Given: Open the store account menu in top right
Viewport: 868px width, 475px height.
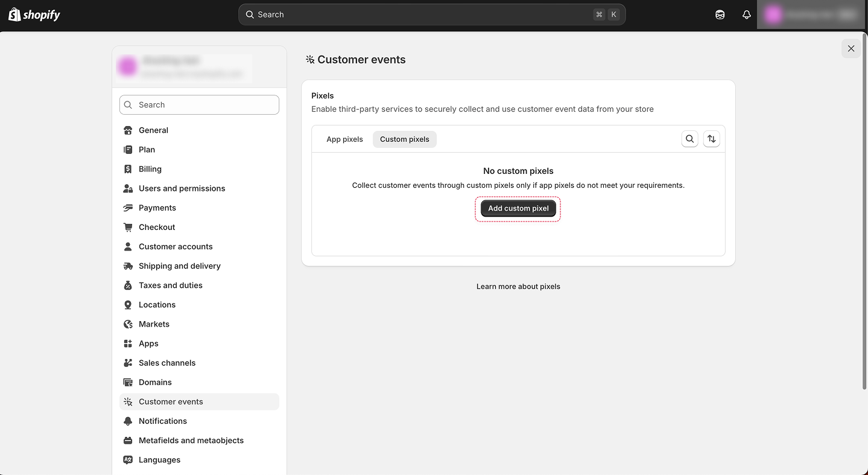Looking at the screenshot, I should click(x=811, y=14).
